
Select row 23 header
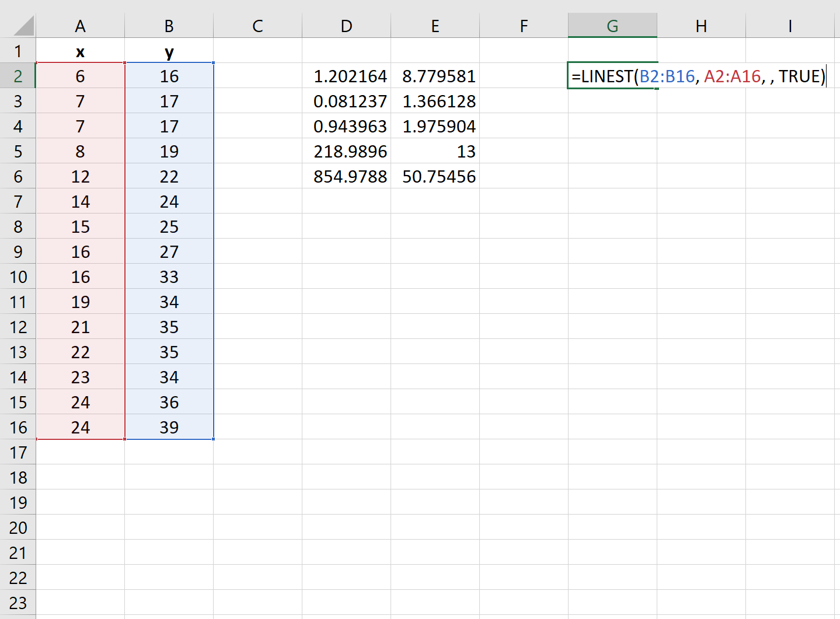pyautogui.click(x=18, y=603)
